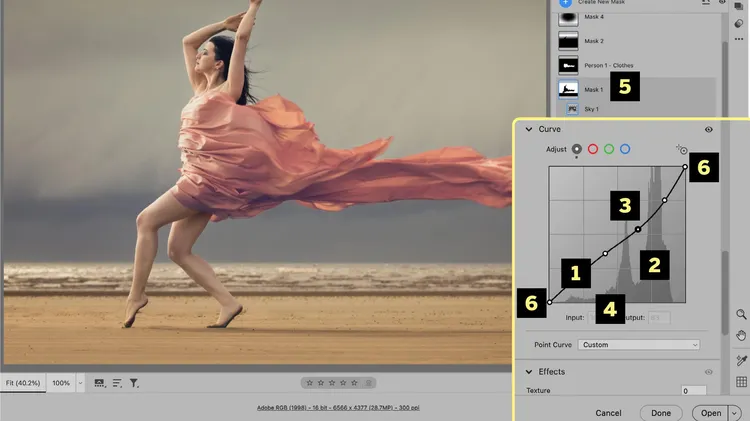Switch to 100% zoom view
This screenshot has width=750, height=421.
pos(61,383)
